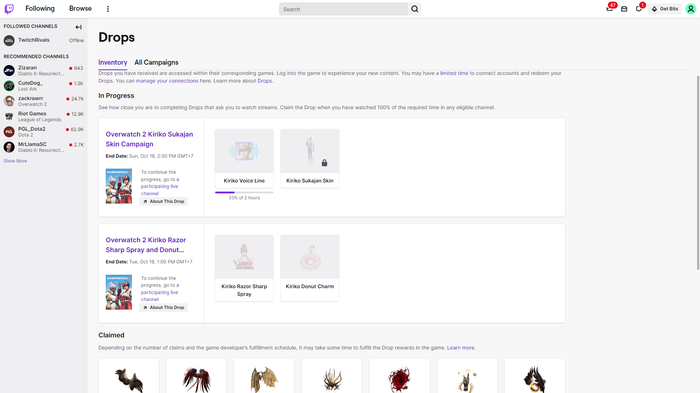Viewport: 700px width, 393px height.
Task: Click the page vertical scrollbar
Action: click(698, 172)
